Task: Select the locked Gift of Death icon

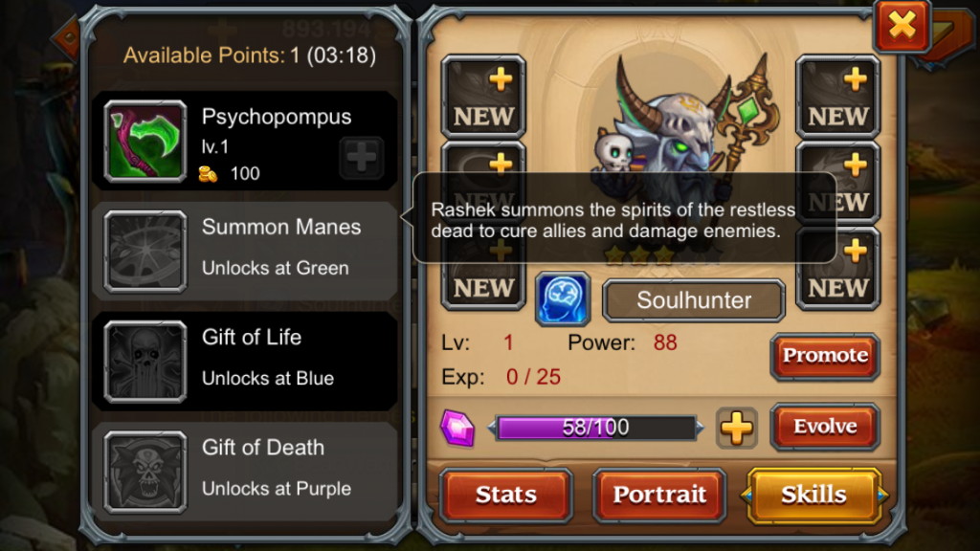Action: pos(145,473)
